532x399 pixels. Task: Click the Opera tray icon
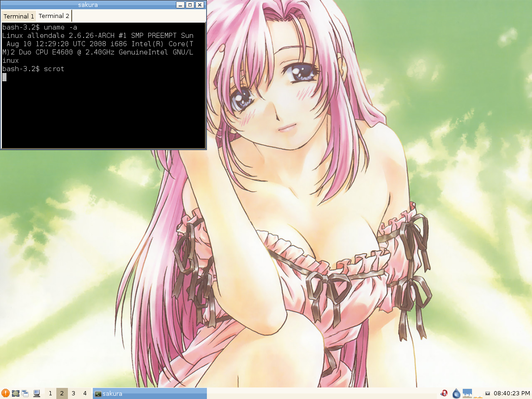(444, 393)
